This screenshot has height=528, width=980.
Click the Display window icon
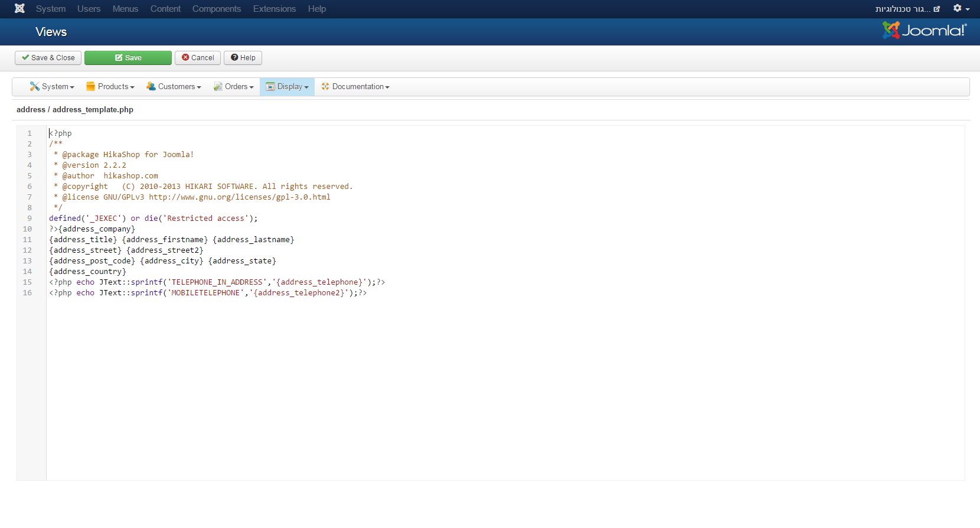[270, 86]
